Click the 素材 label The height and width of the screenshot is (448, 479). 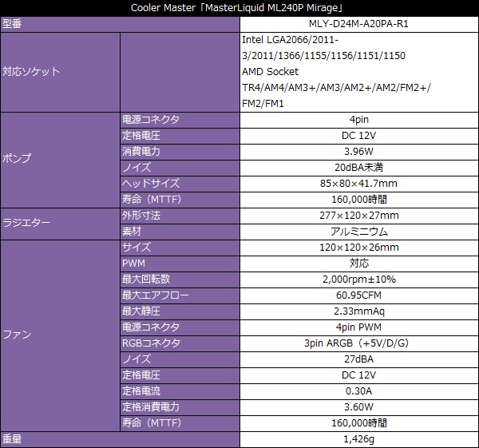132,232
